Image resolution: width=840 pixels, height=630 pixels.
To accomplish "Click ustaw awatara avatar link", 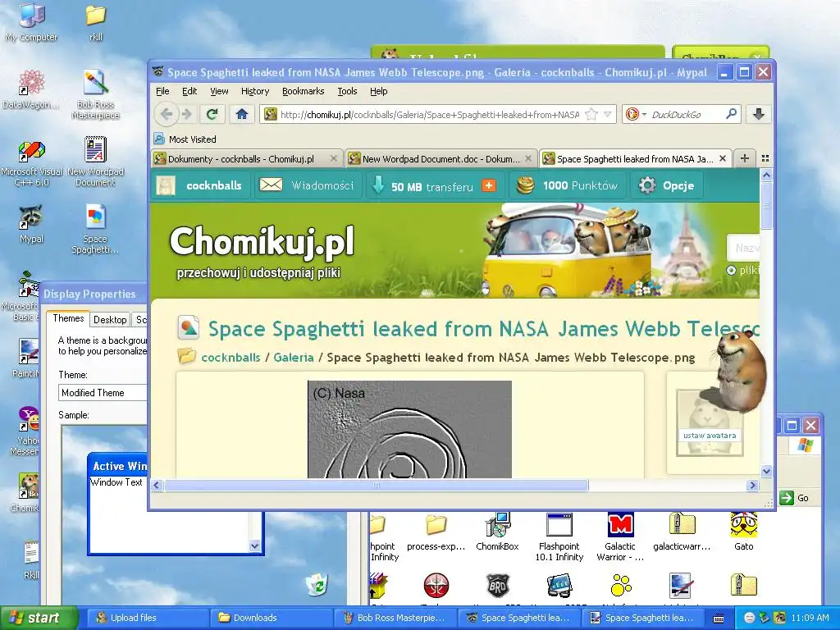I will point(710,436).
